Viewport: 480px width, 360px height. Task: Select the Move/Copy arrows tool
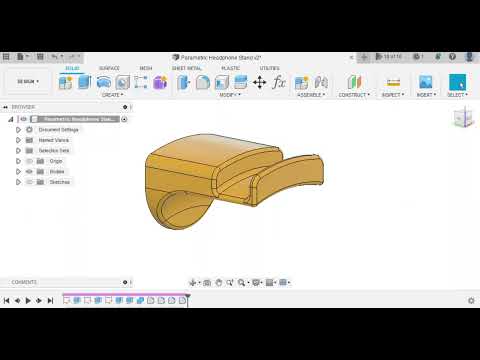pyautogui.click(x=260, y=82)
